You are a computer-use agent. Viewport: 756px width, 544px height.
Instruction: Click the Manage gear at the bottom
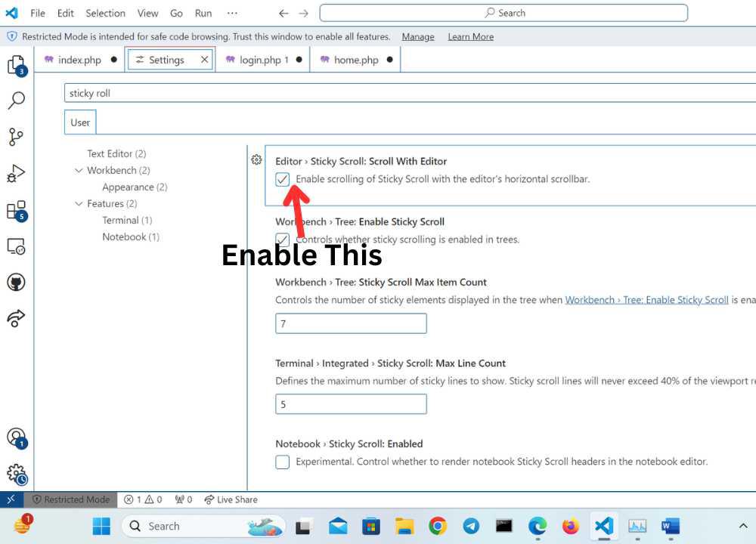tap(17, 472)
